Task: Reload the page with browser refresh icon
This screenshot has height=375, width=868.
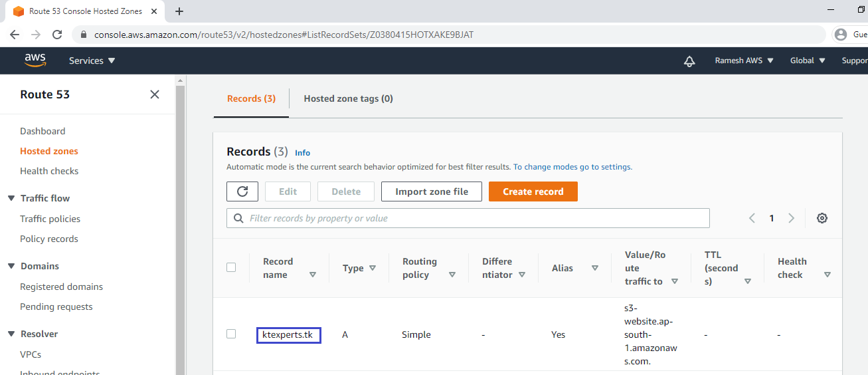Action: (57, 35)
